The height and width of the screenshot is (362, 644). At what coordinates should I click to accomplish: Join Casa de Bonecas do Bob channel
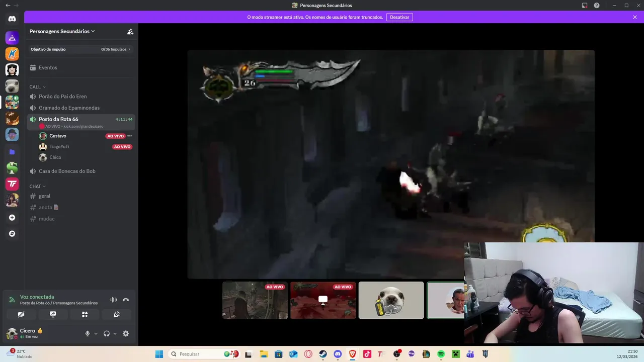coord(81,171)
